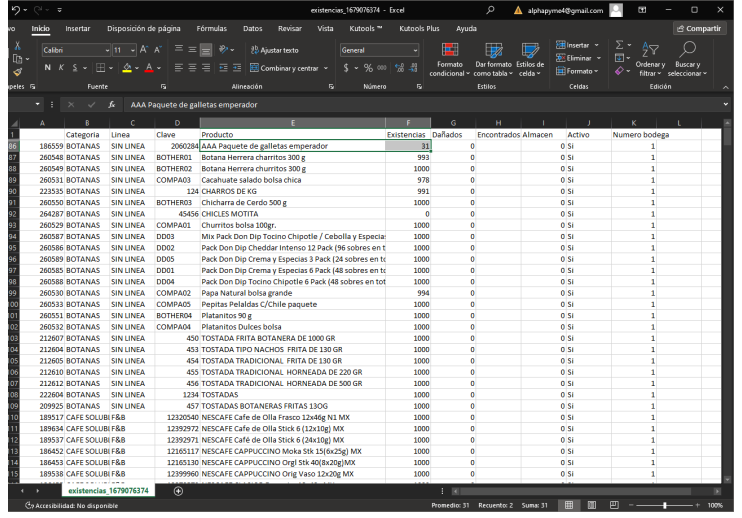Image resolution: width=742 pixels, height=518 pixels.
Task: Click the format painter brush icon
Action: 18,72
